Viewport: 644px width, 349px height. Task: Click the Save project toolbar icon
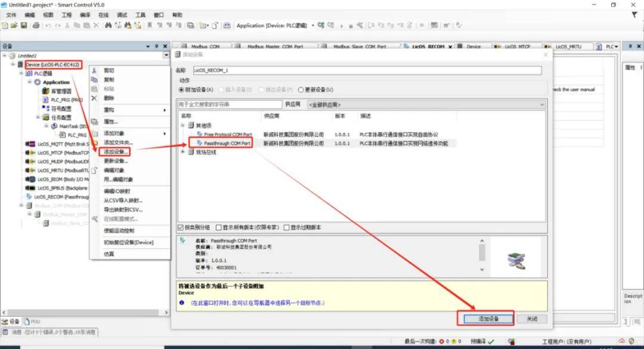point(24,26)
